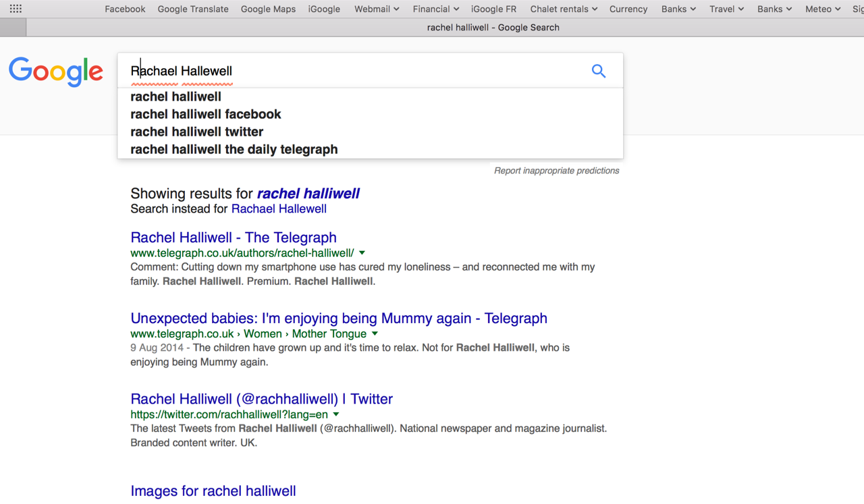Viewport: 864px width, 504px height.
Task: Open the Currency bookmark
Action: [x=628, y=9]
